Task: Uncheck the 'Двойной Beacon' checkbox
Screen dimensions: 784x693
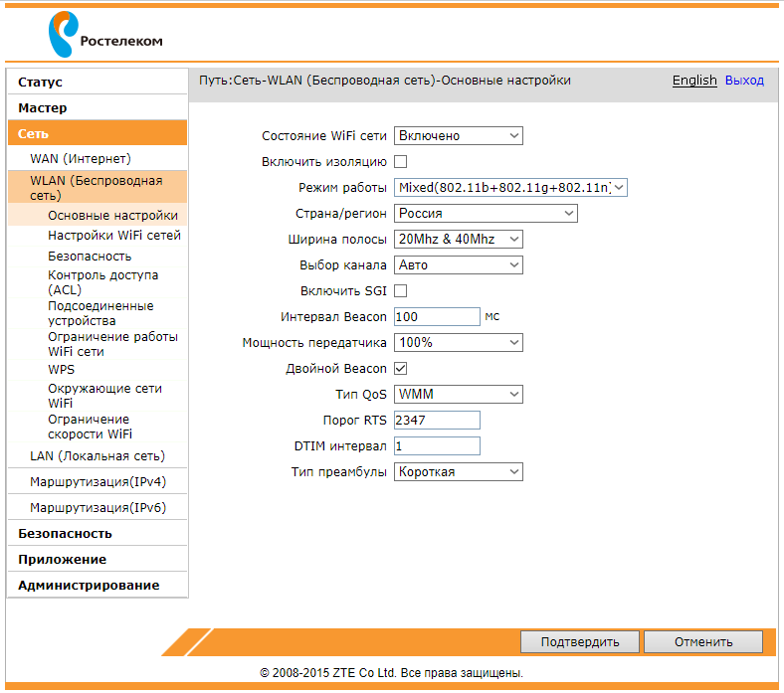Action: 401,369
